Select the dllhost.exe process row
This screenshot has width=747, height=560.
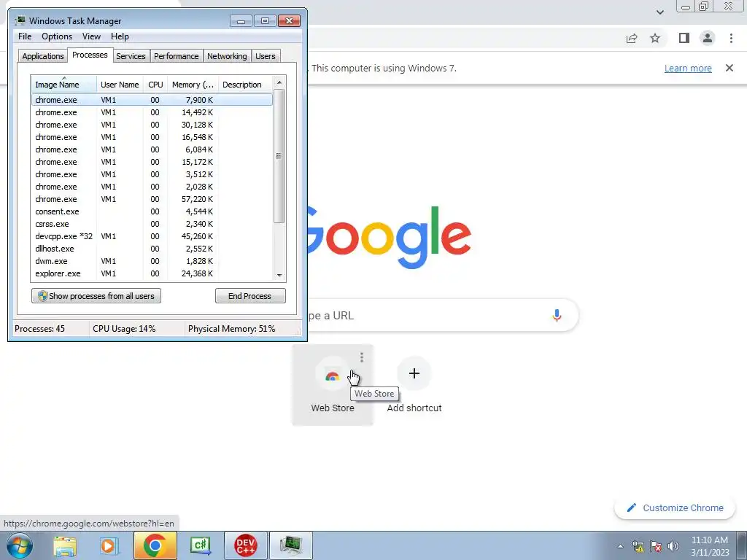152,249
